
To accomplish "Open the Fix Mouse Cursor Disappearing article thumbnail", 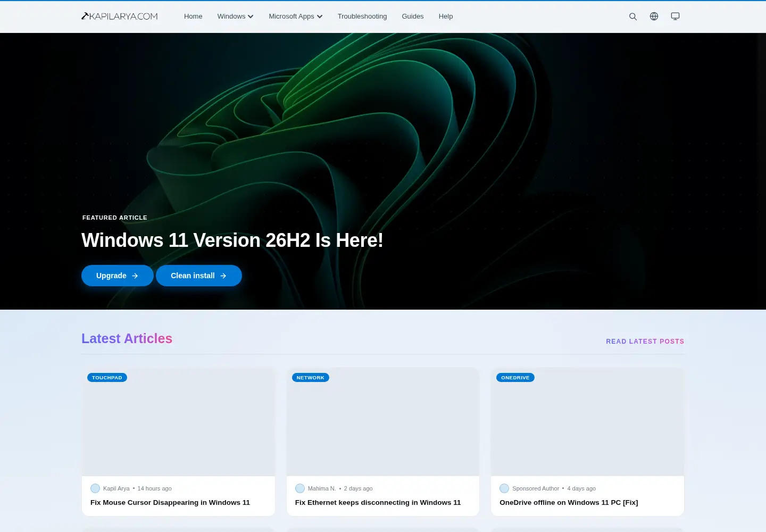I will coord(178,422).
